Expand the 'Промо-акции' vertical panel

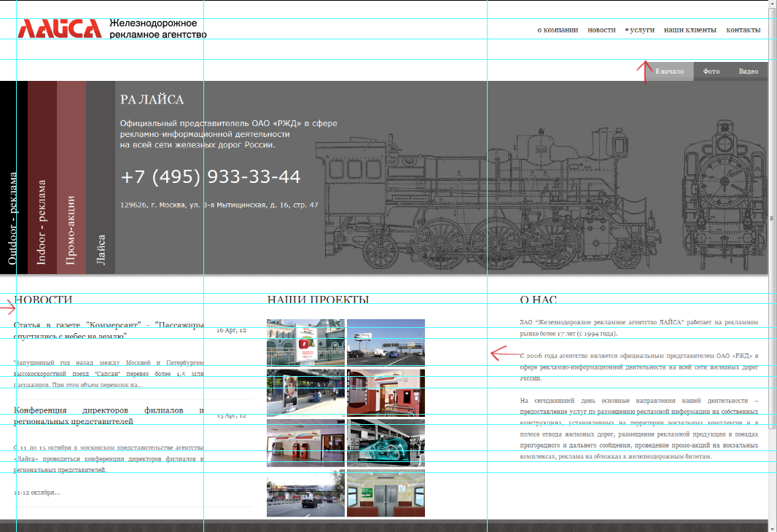tap(71, 177)
